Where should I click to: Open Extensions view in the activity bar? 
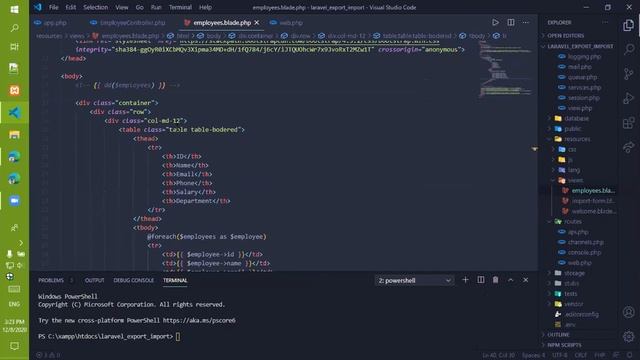[x=629, y=123]
